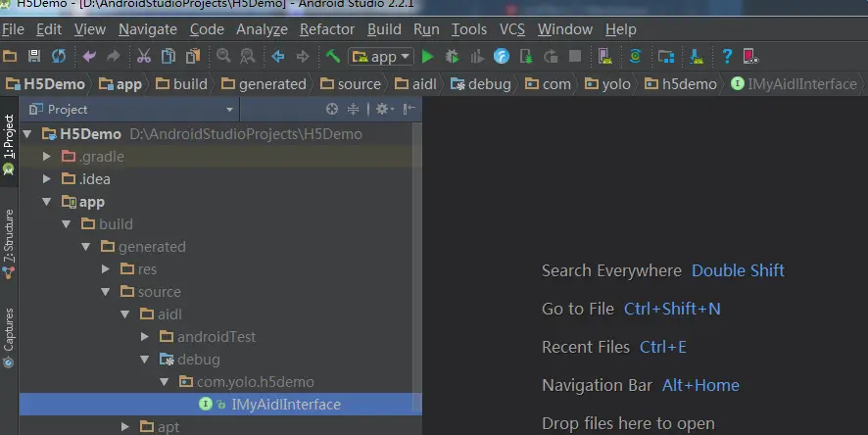
Task: Attach debugger to Android process icon
Action: point(526,56)
